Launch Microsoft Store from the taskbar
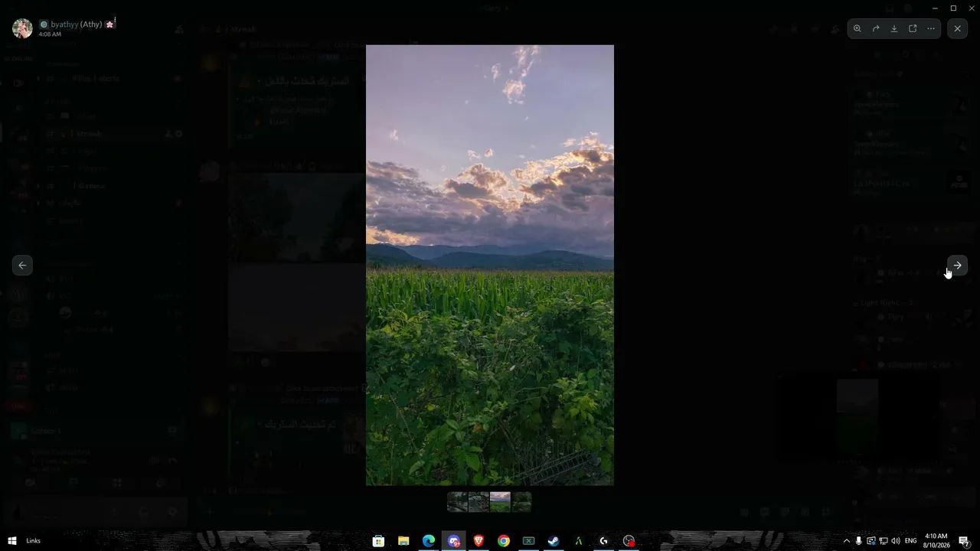Viewport: 980px width, 551px height. [x=378, y=541]
